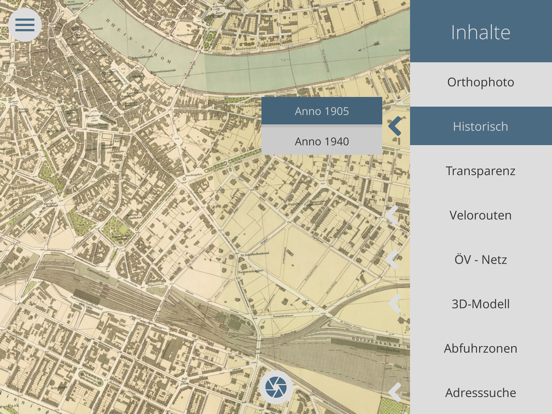The width and height of the screenshot is (552, 414).
Task: Click the Inhalte panel header
Action: (x=481, y=31)
